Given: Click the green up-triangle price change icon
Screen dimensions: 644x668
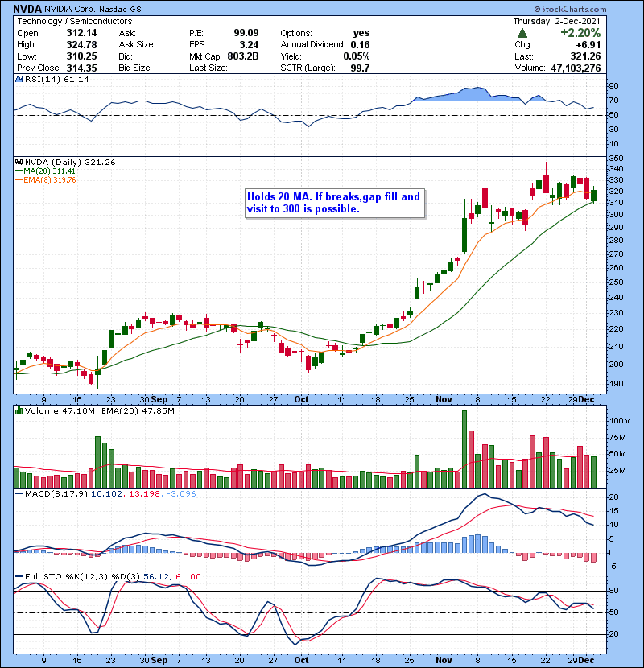Looking at the screenshot, I should coord(522,33).
